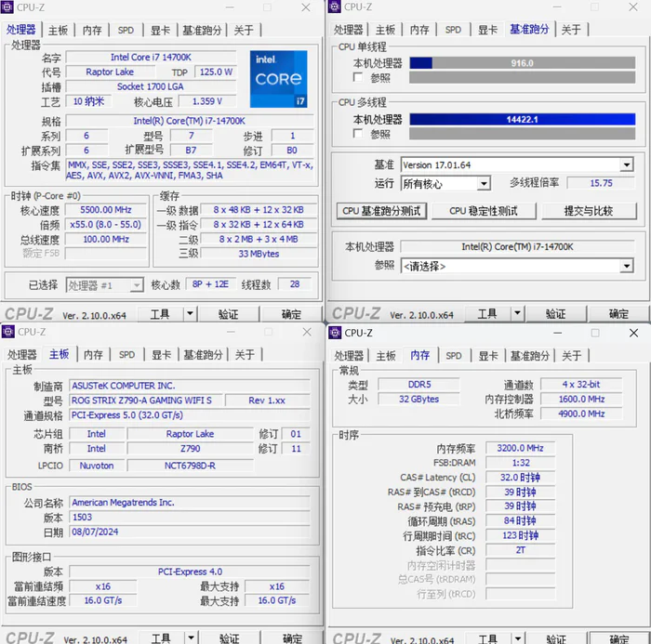This screenshot has height=644, width=651.
Task: Open the 参照 <请选择> dropdown
Action: pos(627,266)
